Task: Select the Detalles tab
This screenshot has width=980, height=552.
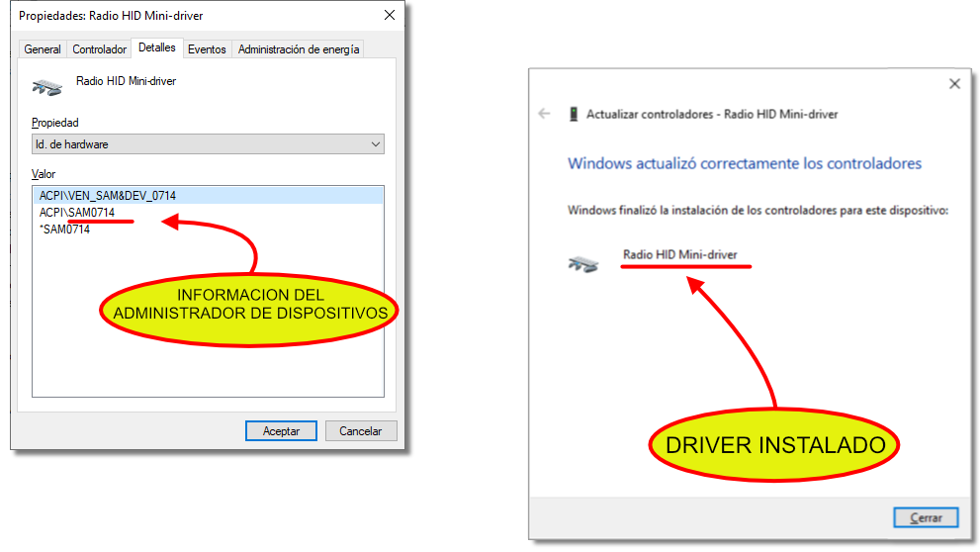Action: (x=157, y=47)
